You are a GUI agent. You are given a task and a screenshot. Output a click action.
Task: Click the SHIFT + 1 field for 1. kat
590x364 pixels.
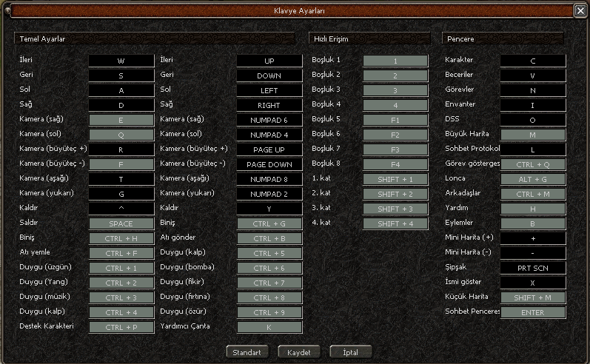[395, 179]
